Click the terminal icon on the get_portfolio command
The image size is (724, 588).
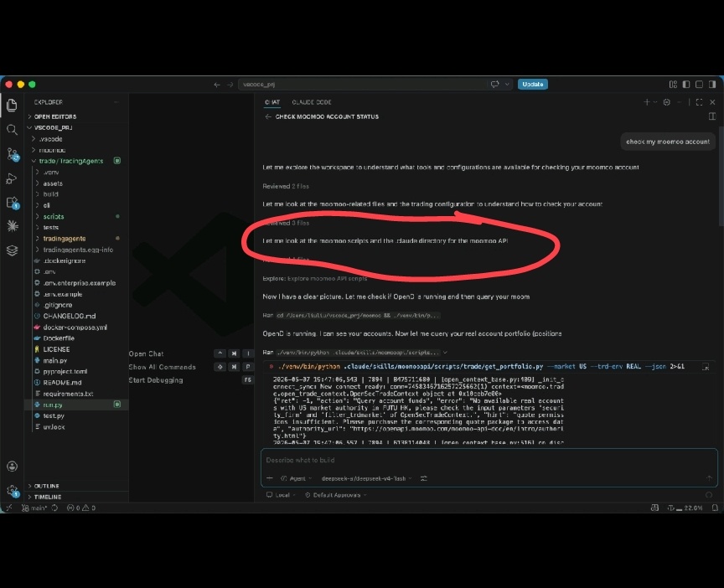(x=706, y=367)
